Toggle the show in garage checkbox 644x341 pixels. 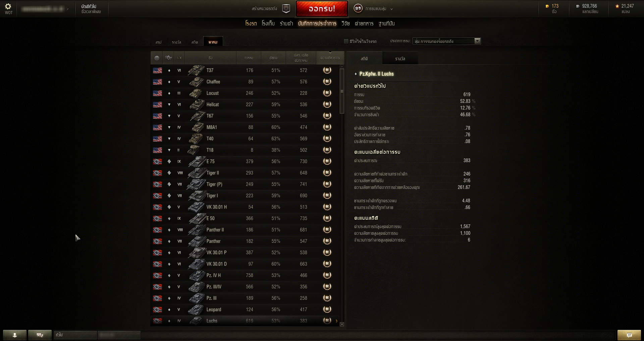click(x=346, y=41)
